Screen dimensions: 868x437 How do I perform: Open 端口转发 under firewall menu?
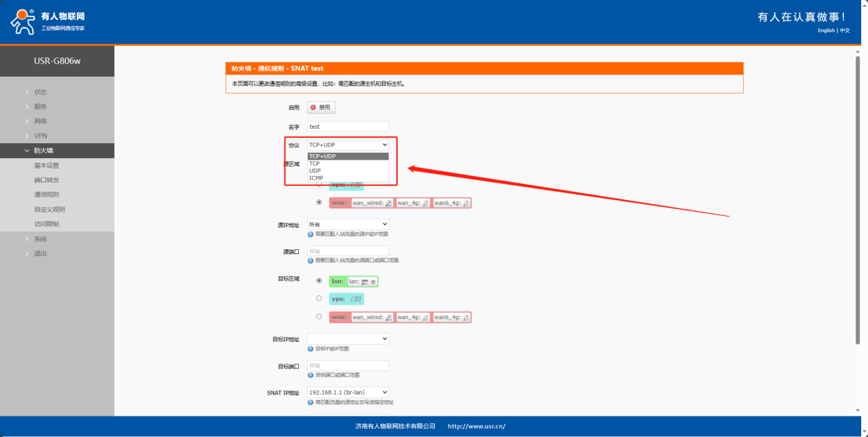tap(47, 180)
